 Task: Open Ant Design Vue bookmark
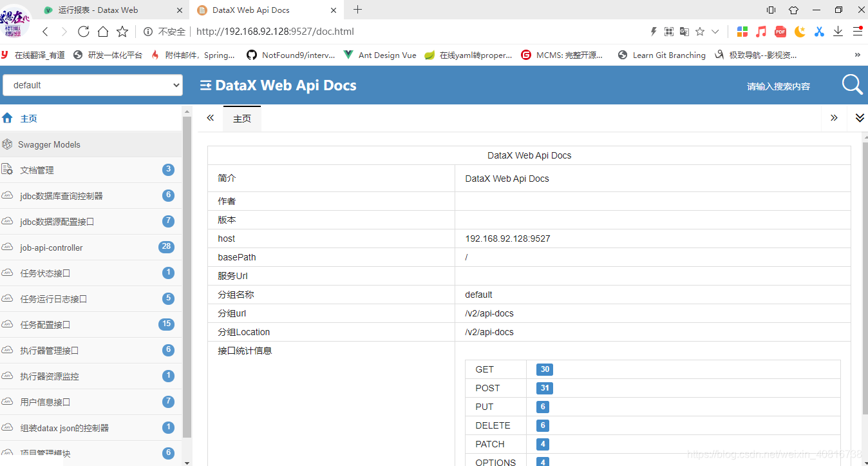coord(380,55)
